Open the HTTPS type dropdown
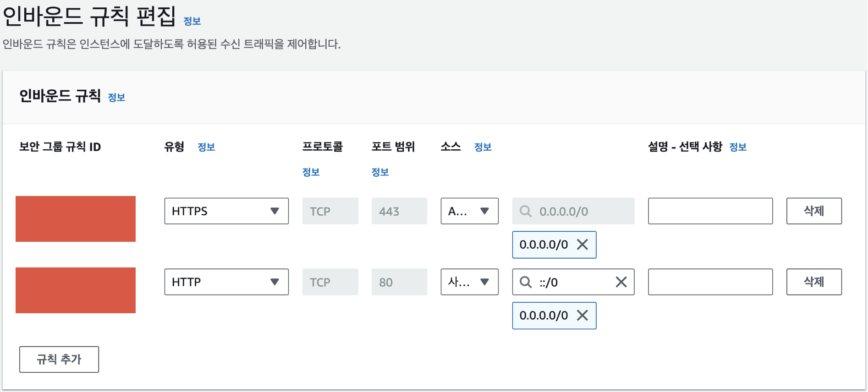 [x=226, y=211]
